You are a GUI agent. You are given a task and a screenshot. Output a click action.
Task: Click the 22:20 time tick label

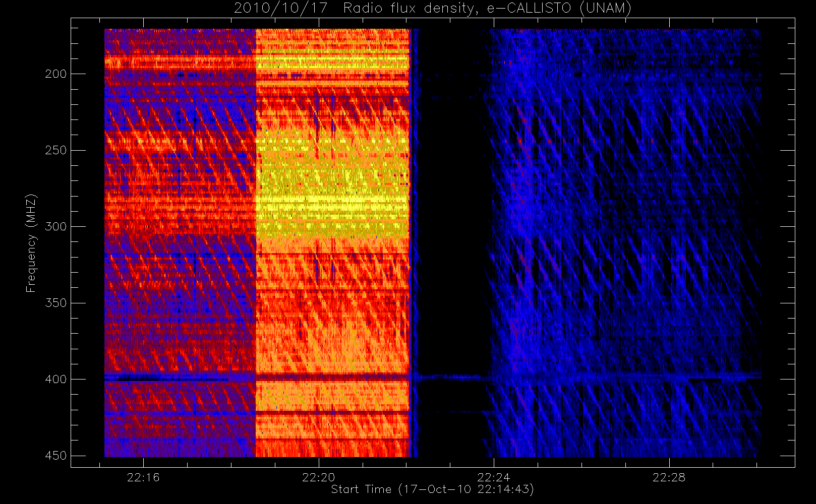[319, 477]
